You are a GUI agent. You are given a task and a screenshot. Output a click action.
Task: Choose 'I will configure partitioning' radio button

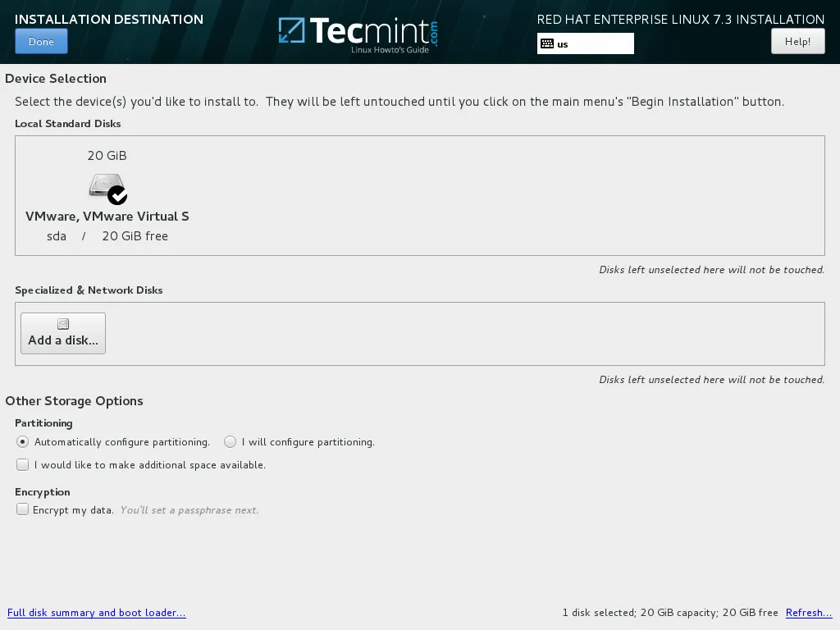(231, 441)
